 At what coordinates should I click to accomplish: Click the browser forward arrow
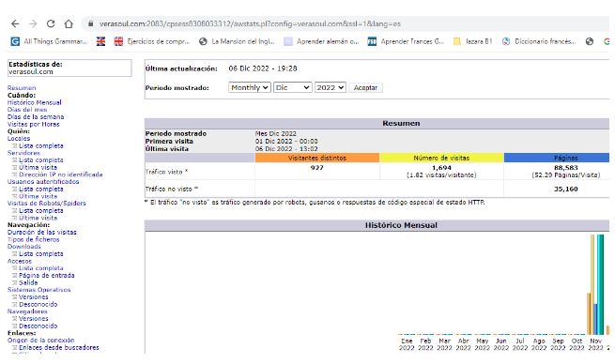33,23
